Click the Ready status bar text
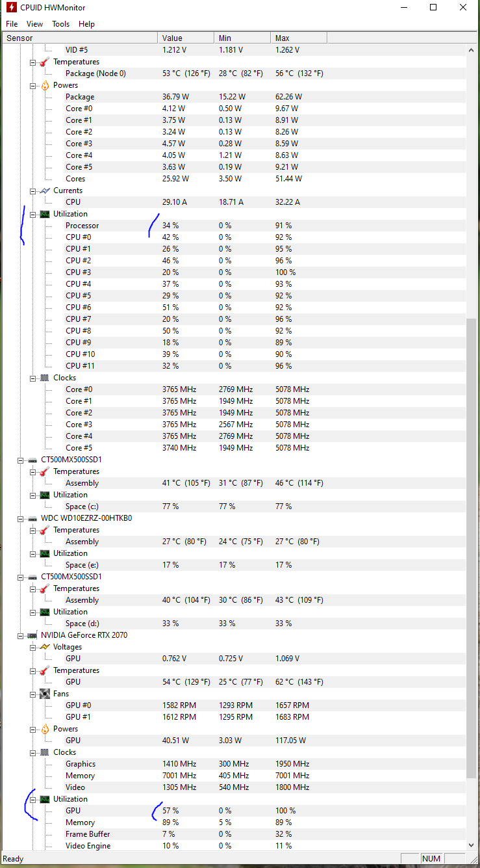 click(x=14, y=859)
